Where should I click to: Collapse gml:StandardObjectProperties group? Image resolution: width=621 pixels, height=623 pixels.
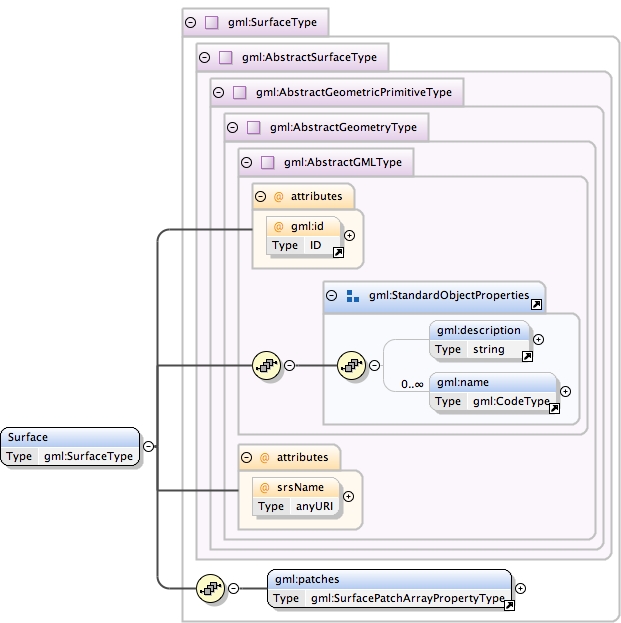[x=331, y=295]
